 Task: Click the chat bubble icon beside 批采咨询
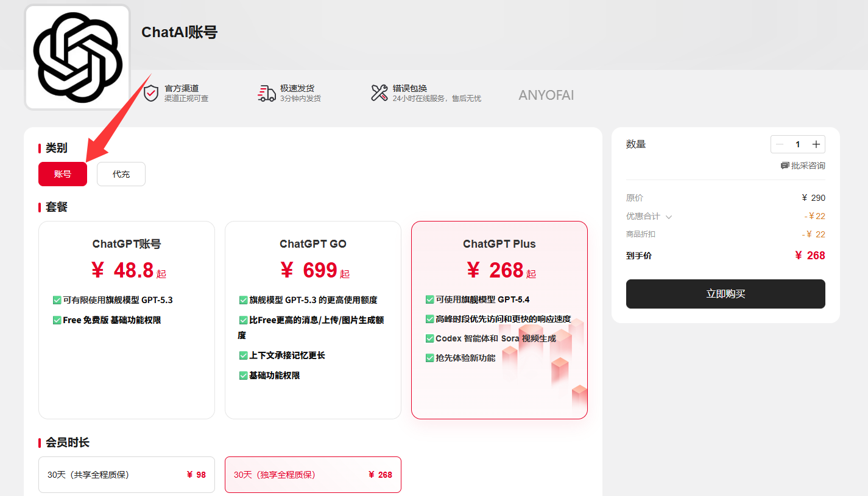785,166
